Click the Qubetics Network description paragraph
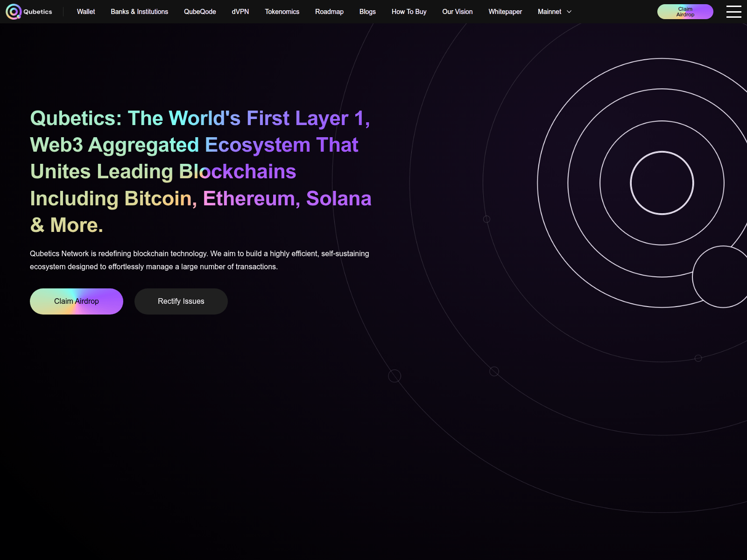This screenshot has width=747, height=560. click(199, 260)
